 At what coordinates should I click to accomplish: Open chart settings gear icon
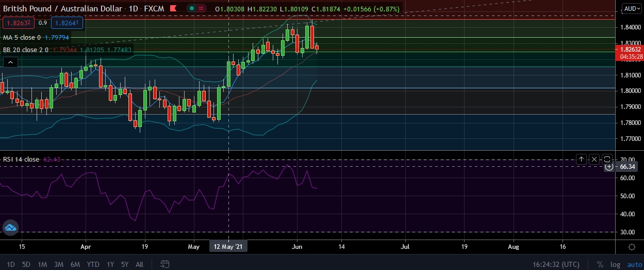pos(632,247)
